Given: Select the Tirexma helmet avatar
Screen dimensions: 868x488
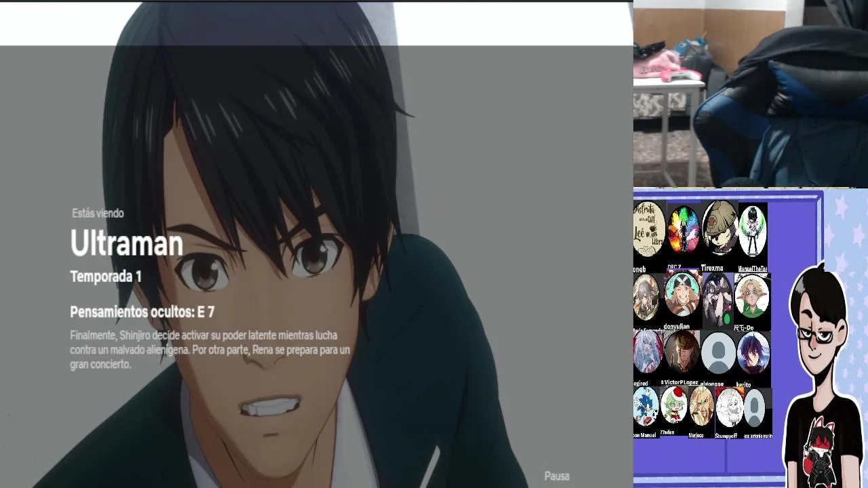Looking at the screenshot, I should click(719, 228).
